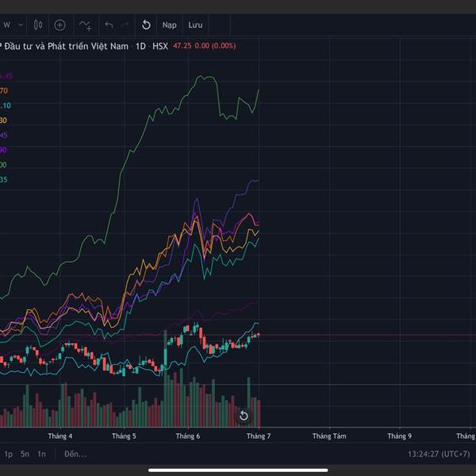The image size is (476, 476).
Task: Click the Lưu save button
Action: (195, 25)
